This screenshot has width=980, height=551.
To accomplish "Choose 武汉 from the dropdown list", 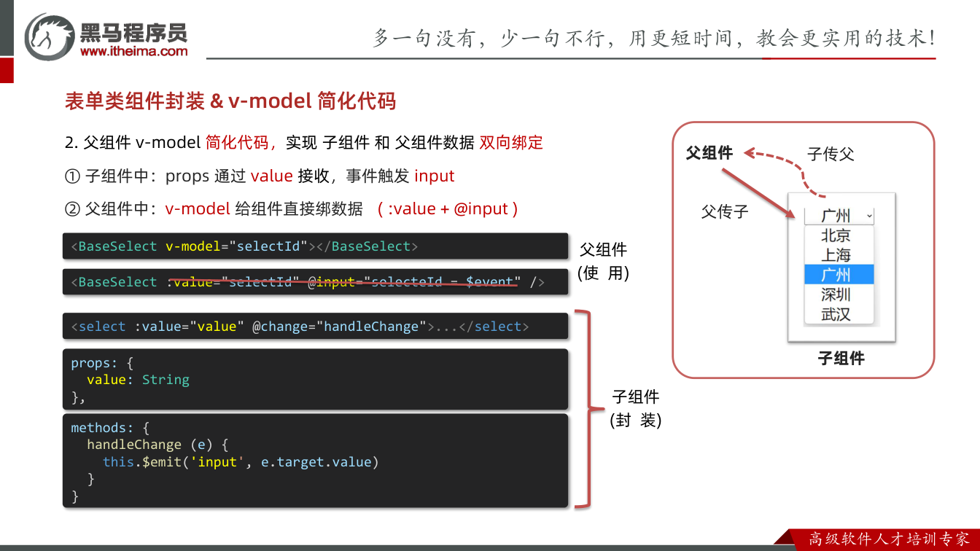I will [839, 314].
